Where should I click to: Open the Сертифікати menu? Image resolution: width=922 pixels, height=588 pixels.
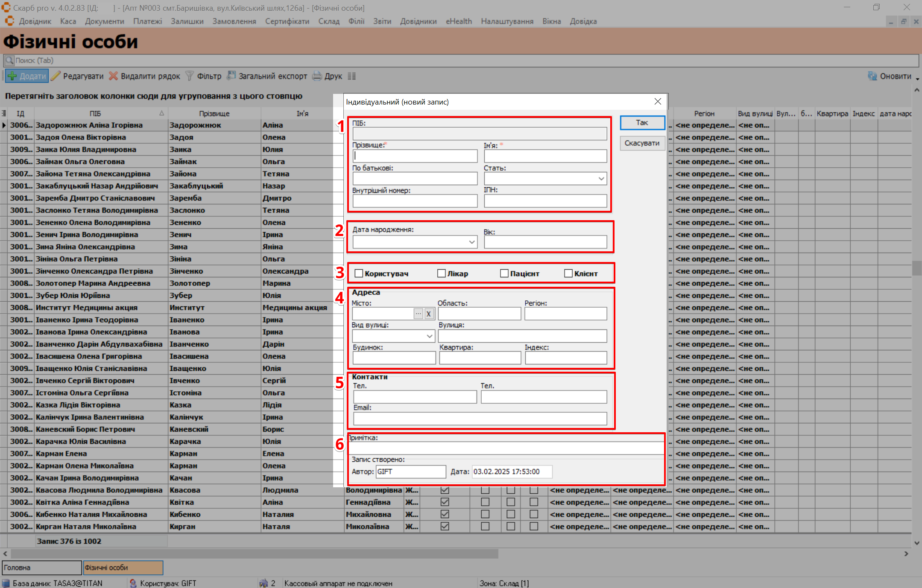coord(287,21)
